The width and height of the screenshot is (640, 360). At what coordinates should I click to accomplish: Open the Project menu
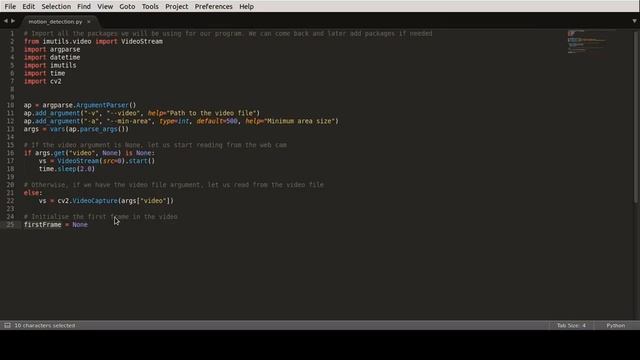tap(176, 7)
